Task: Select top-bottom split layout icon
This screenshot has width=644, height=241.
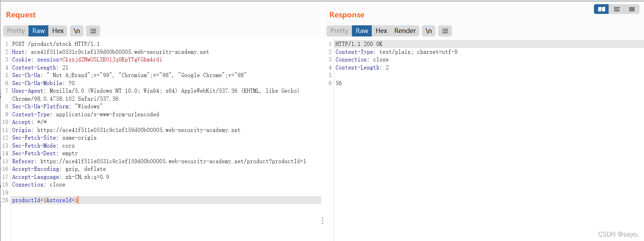Action: (617, 9)
